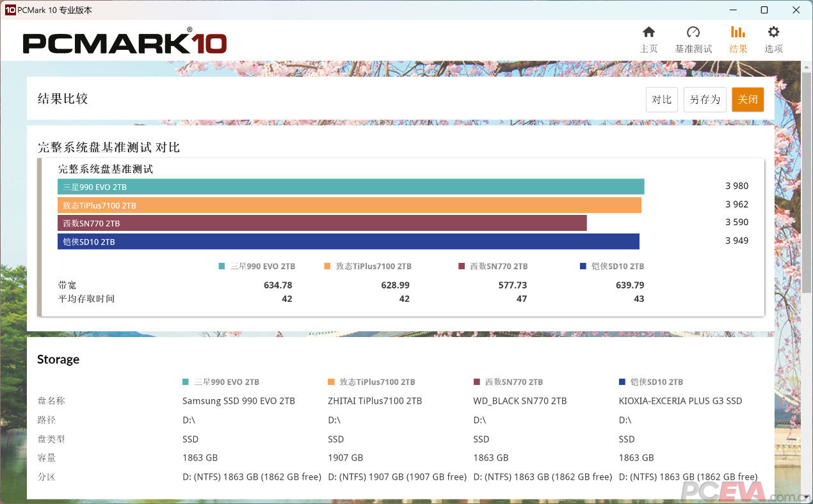The image size is (813, 504).
Task: Click the teal 三星990 EVO 2TB bar
Action: click(x=351, y=187)
